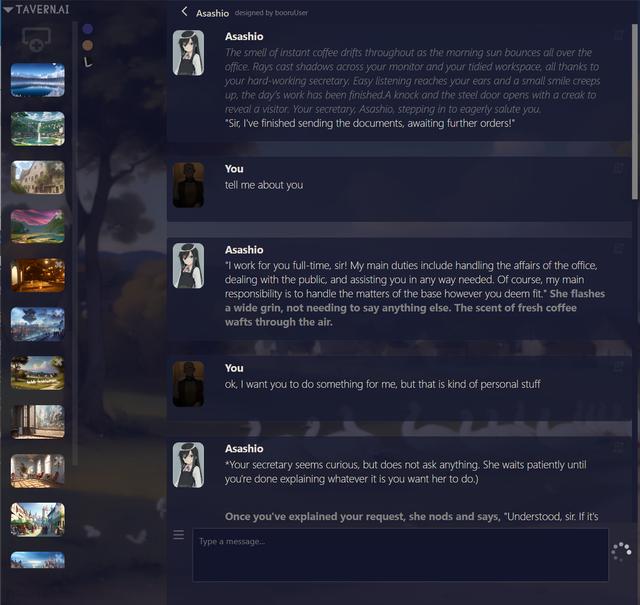The height and width of the screenshot is (605, 640).
Task: Click your dark avatar beside 'tell me about you'
Action: click(x=188, y=185)
